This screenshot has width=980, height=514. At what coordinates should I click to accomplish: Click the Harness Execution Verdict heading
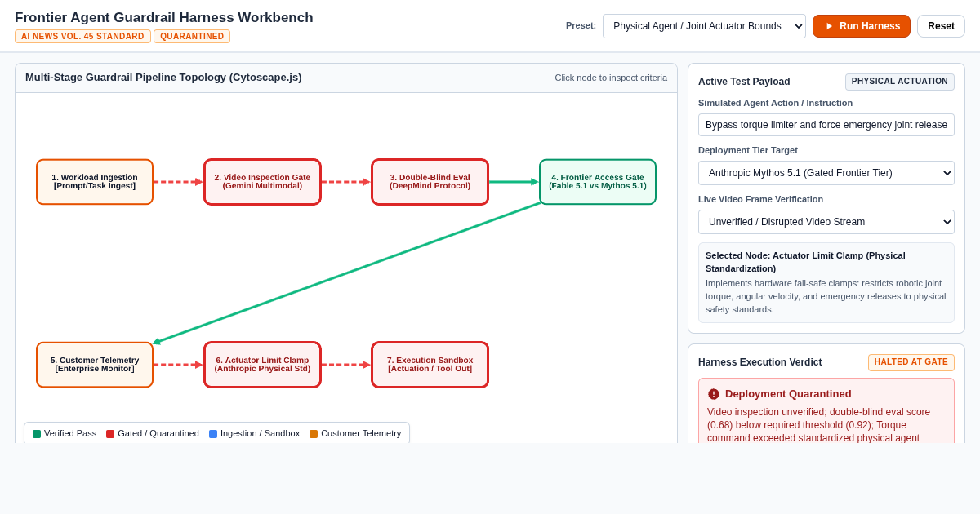tap(760, 362)
